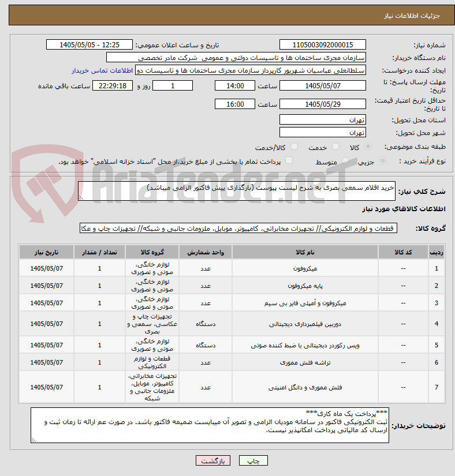Click the نام کالا column header
The height and width of the screenshot is (476, 455).
305,252
